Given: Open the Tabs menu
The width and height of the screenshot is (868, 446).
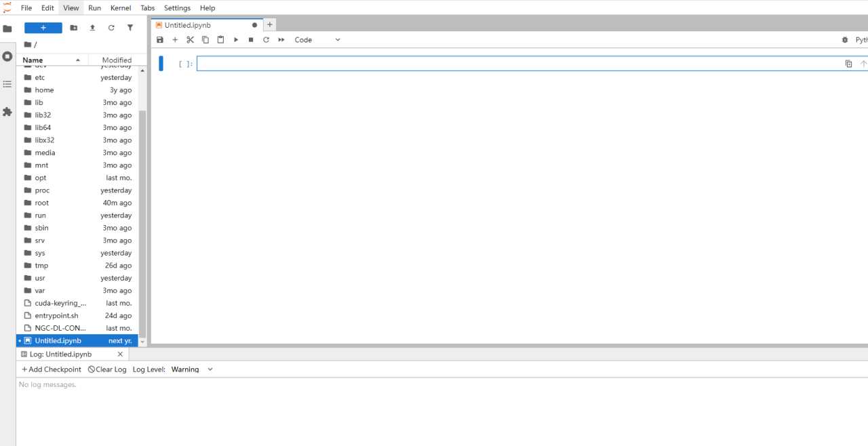Looking at the screenshot, I should [147, 8].
